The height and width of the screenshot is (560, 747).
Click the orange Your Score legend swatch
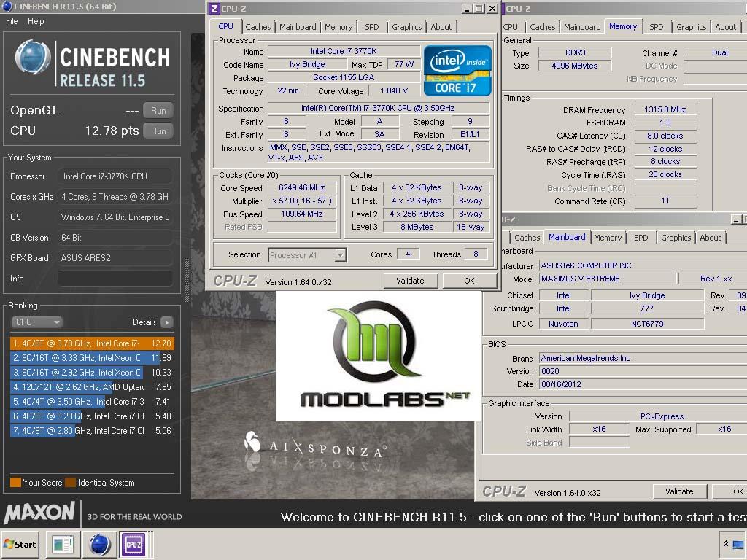(15, 483)
